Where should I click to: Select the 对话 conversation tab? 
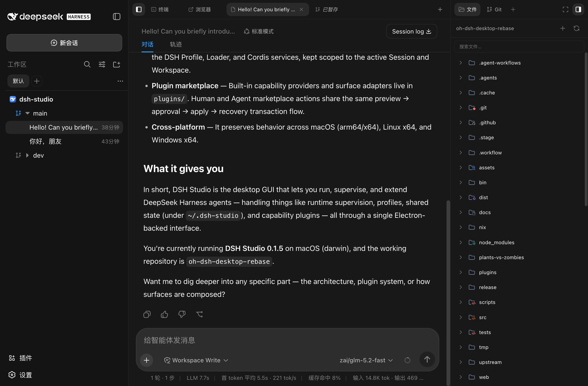click(147, 44)
